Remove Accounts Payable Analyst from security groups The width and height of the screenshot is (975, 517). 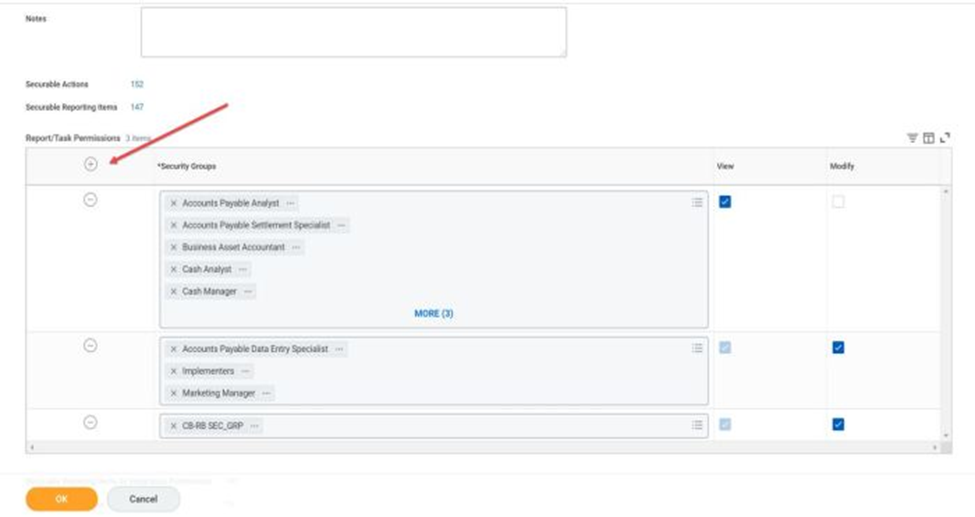(x=173, y=203)
